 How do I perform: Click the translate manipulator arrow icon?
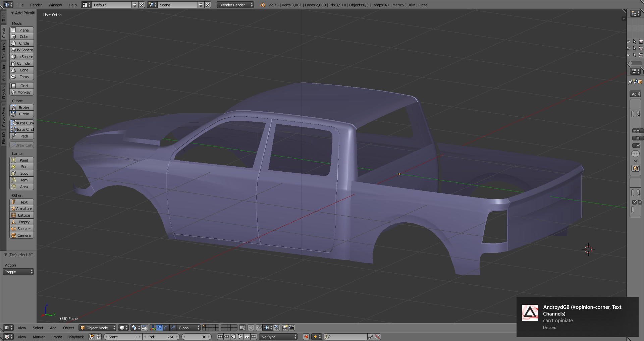click(x=160, y=328)
